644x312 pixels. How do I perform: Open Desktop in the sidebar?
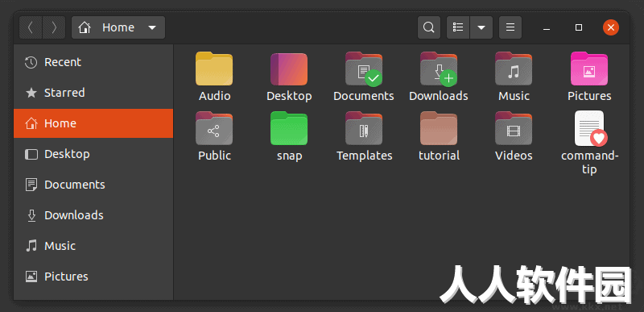(x=93, y=154)
